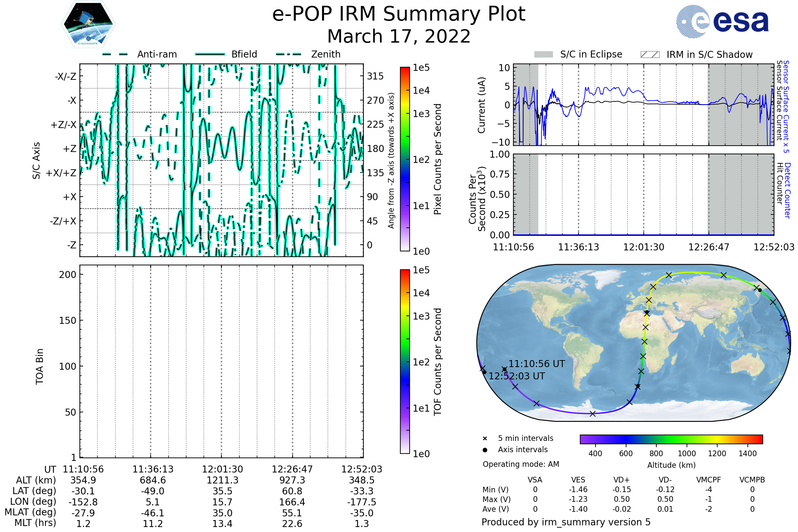Click the Anti-ram dashed line legend sample
Screen dimensions: 798x532
(115, 54)
